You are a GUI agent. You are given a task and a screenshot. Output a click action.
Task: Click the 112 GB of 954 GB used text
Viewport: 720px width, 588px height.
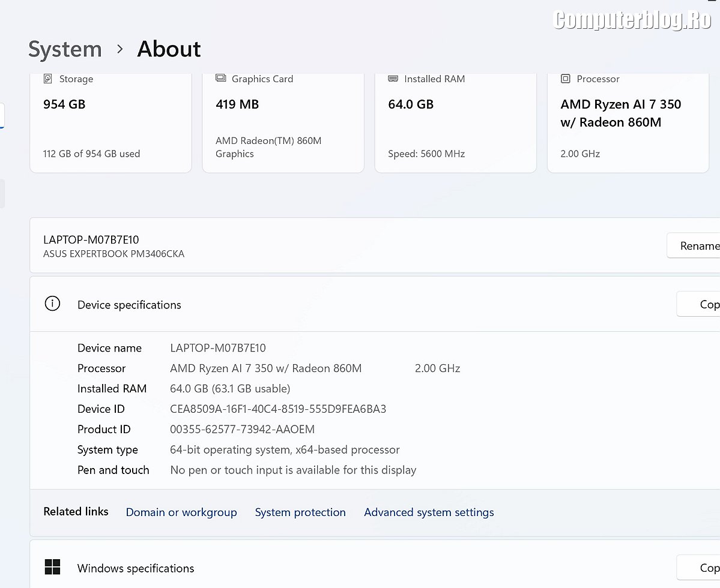91,154
